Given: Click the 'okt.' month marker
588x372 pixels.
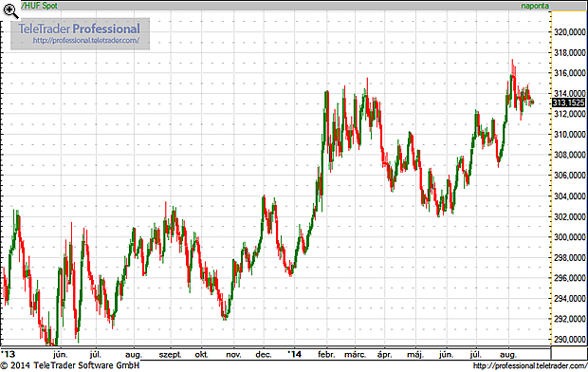Looking at the screenshot, I should pos(202,354).
